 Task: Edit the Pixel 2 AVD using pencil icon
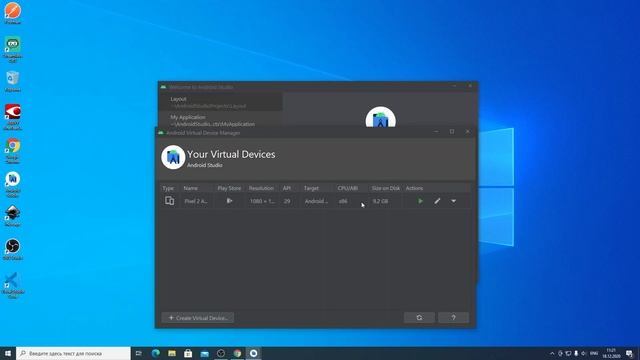coord(437,201)
